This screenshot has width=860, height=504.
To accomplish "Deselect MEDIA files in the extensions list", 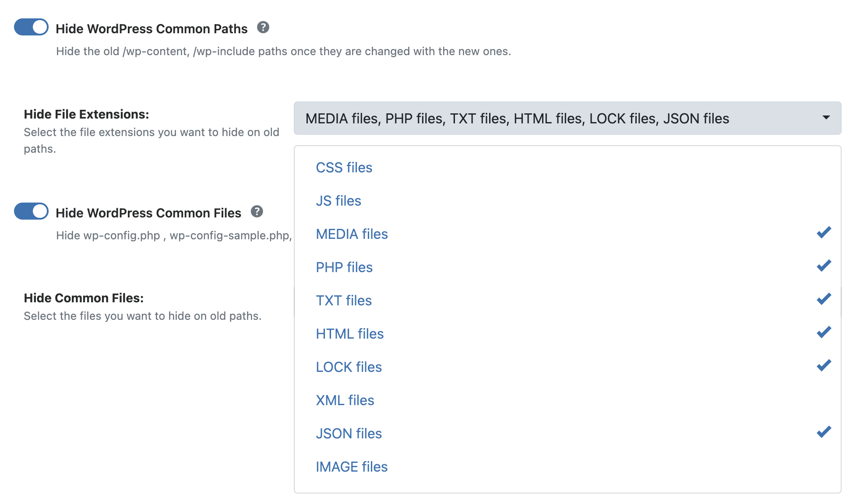I will click(352, 234).
